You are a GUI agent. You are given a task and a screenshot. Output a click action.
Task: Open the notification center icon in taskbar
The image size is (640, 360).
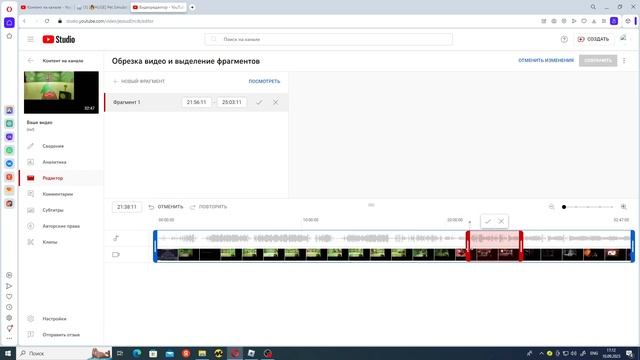(x=629, y=353)
